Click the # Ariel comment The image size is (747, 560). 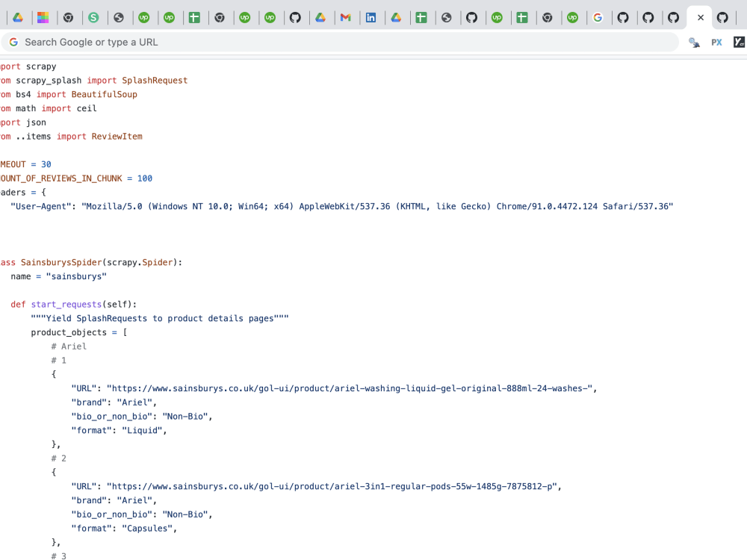tap(69, 346)
